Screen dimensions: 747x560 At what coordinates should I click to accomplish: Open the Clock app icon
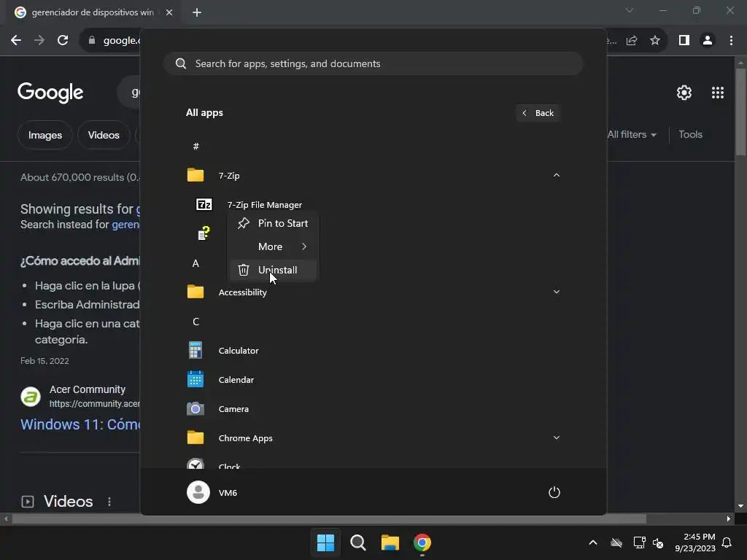tap(196, 463)
